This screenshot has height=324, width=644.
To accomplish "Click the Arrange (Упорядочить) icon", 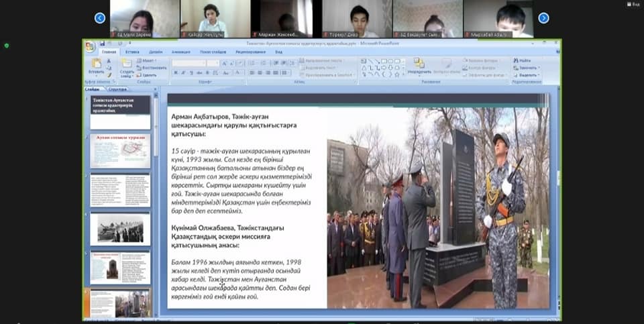I will (419, 65).
